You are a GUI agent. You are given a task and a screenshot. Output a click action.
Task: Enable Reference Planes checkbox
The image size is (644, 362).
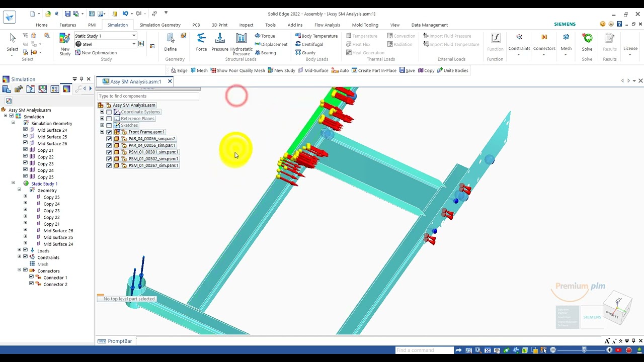[x=109, y=119]
